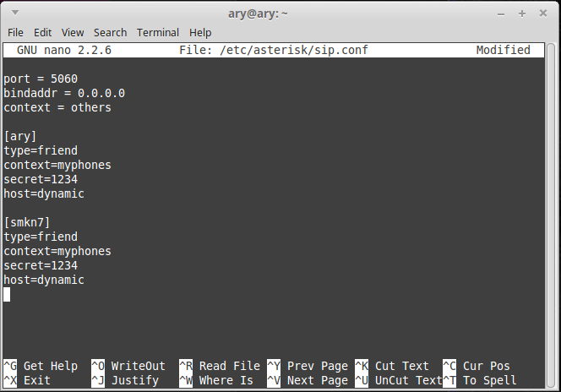Click 'type=friend' under the [smkn7] section
561x392 pixels.
41,237
